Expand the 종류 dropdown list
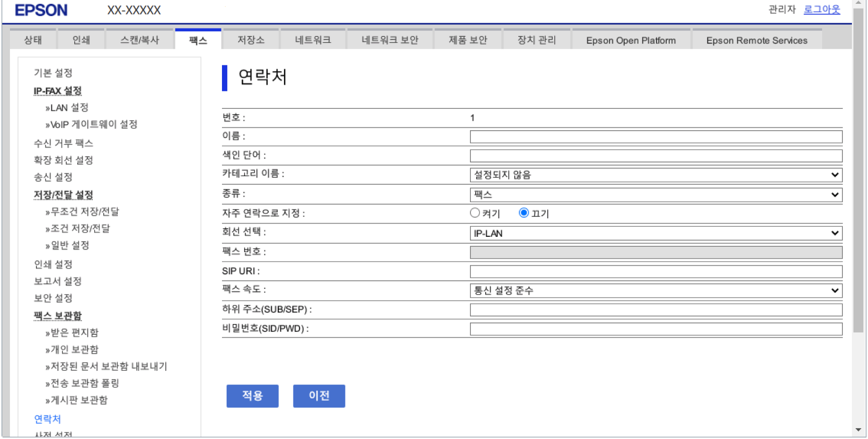Image resolution: width=868 pixels, height=439 pixels. (x=655, y=195)
